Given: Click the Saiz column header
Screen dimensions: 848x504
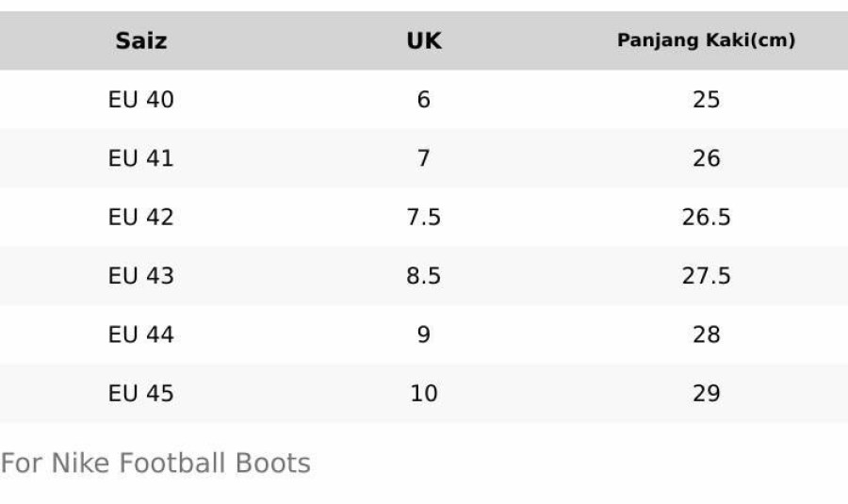Looking at the screenshot, I should click(141, 41).
